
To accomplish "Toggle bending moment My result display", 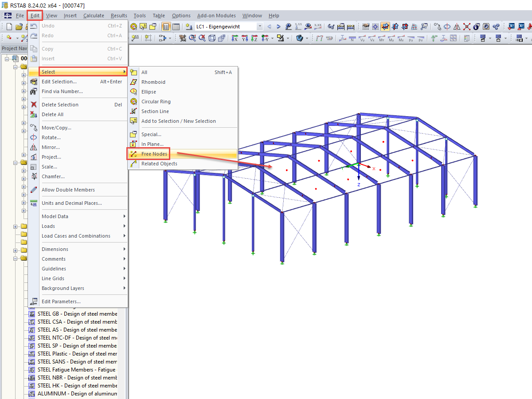I will (391, 38).
